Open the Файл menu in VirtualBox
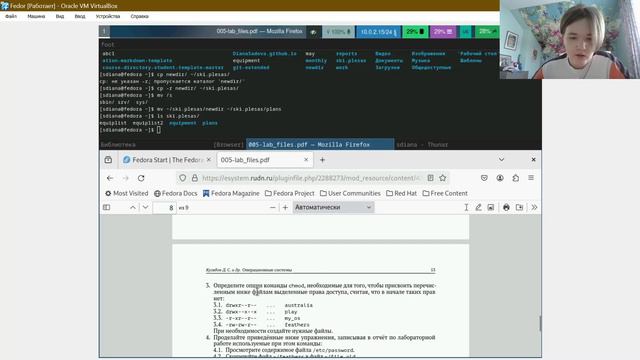This screenshot has height=360, width=640. click(11, 16)
